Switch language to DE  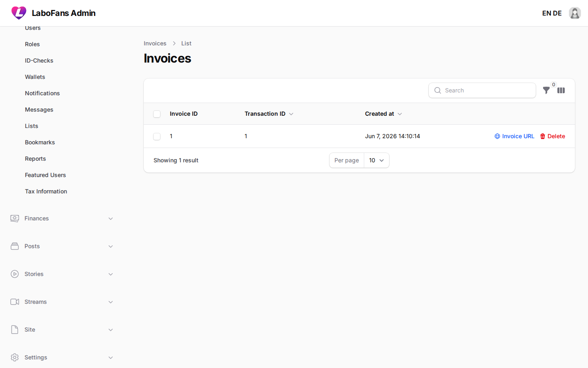coord(557,13)
